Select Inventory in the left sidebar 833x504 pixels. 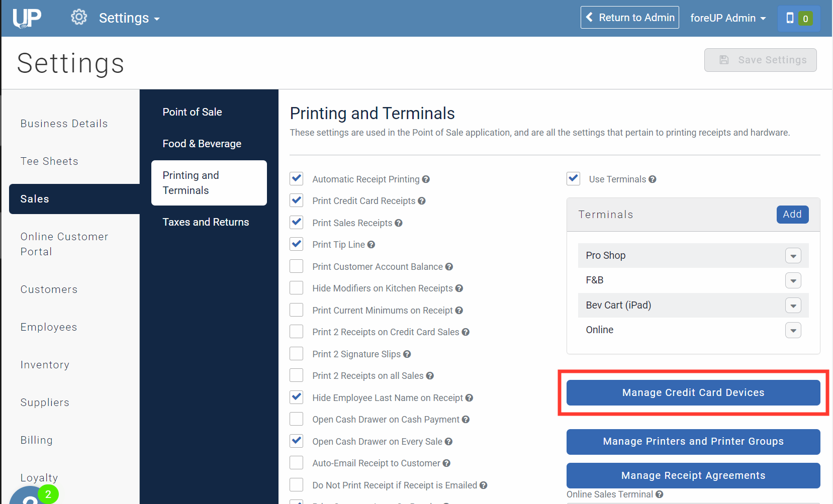coord(45,364)
